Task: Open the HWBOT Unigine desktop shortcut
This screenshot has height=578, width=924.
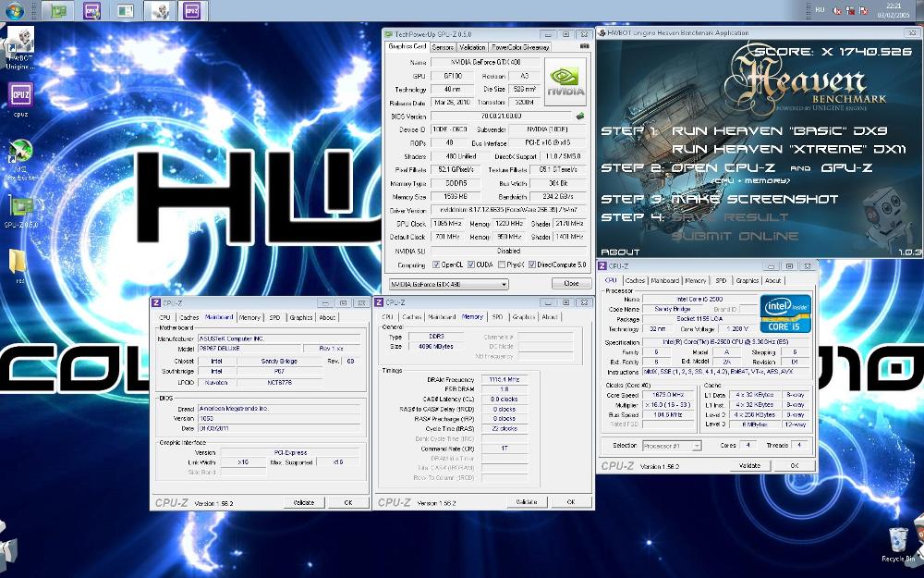Action: (20, 43)
